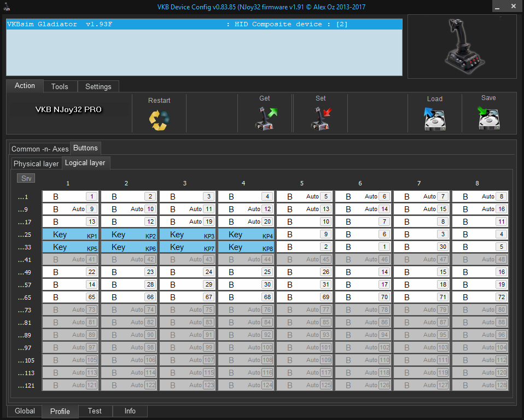
Task: Select the Key KP8 cell
Action: tap(247, 247)
